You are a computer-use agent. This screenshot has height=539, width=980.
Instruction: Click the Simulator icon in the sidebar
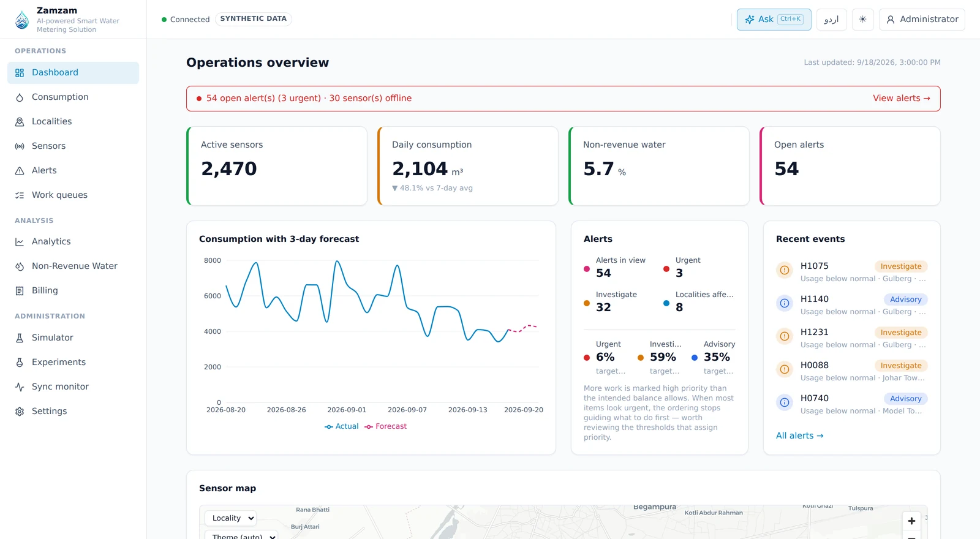pyautogui.click(x=20, y=338)
